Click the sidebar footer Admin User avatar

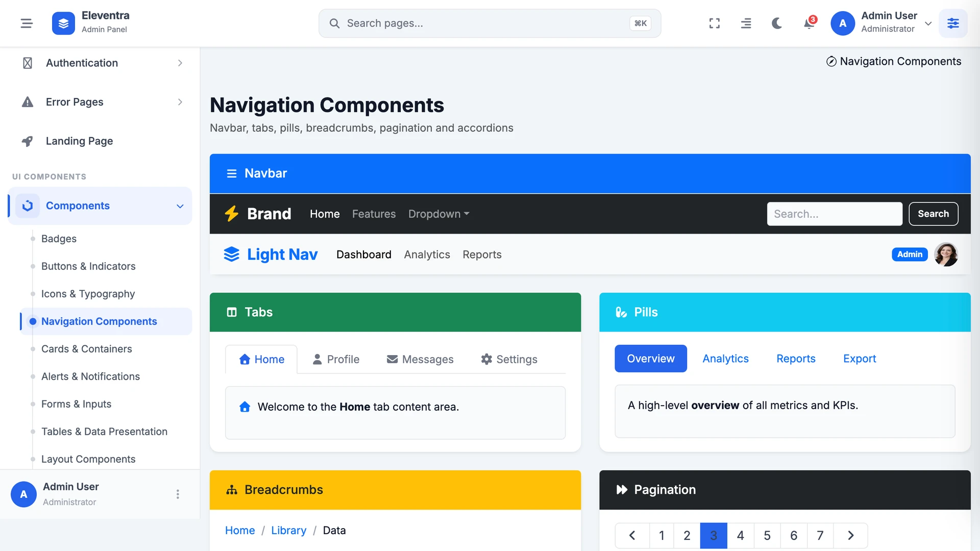click(x=23, y=494)
